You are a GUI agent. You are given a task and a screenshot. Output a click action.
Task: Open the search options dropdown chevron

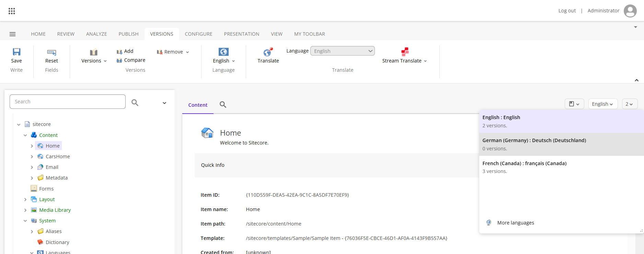click(x=164, y=103)
